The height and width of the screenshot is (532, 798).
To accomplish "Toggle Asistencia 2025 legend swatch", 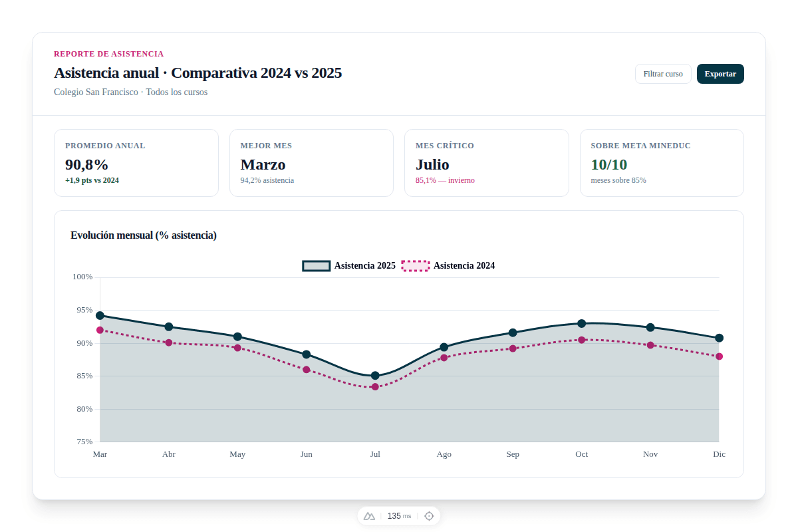I will [317, 265].
